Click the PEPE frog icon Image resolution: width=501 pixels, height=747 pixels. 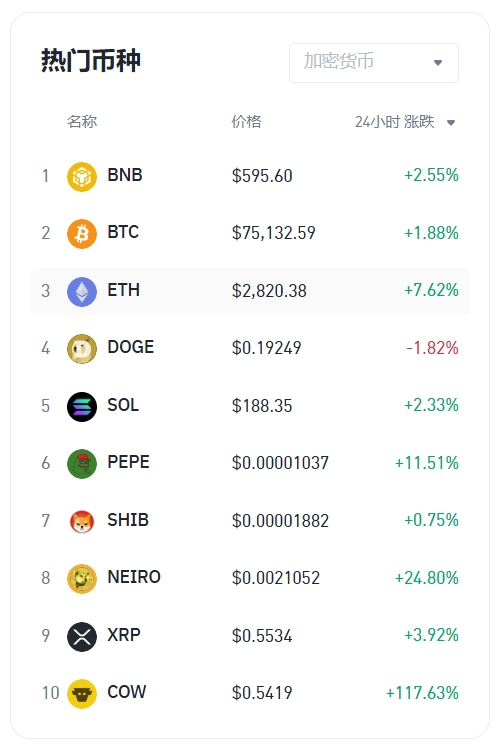[x=82, y=464]
